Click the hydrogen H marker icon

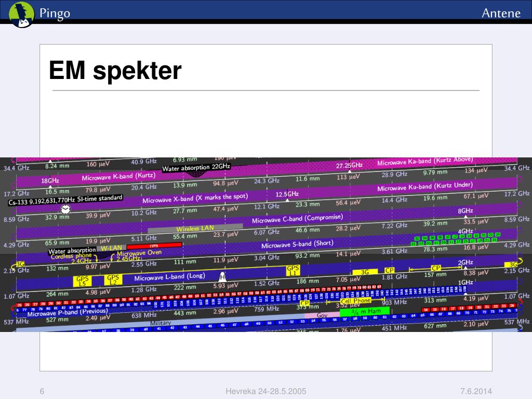click(x=222, y=276)
